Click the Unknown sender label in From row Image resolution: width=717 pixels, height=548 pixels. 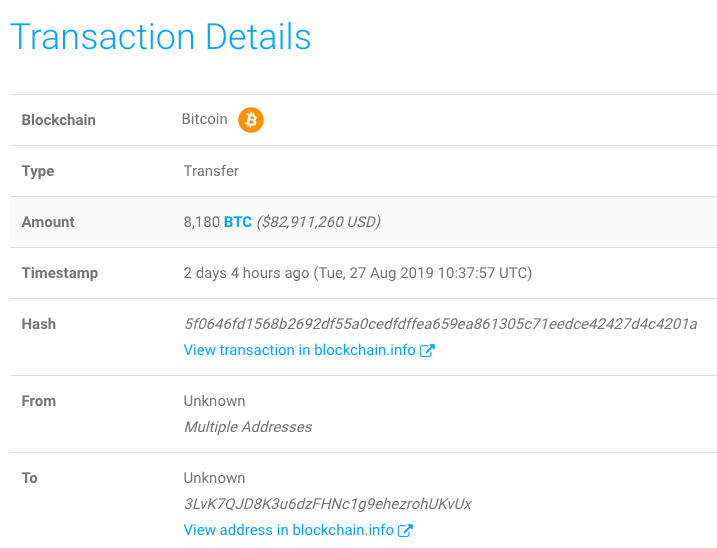(x=214, y=401)
